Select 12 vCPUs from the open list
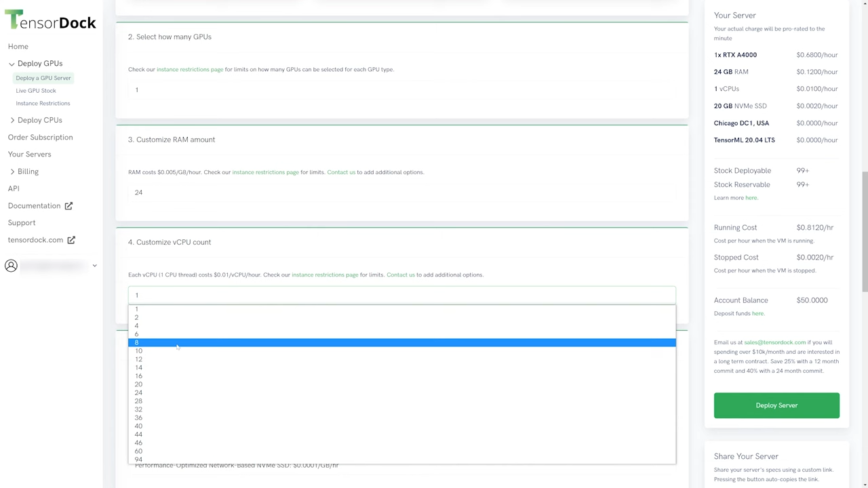Image resolution: width=868 pixels, height=488 pixels. pyautogui.click(x=401, y=359)
